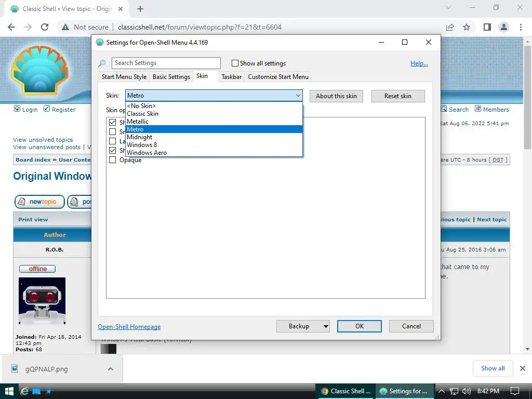Viewport: 532px width, 399px height.
Task: Choose Classic Skin option
Action: click(214, 114)
